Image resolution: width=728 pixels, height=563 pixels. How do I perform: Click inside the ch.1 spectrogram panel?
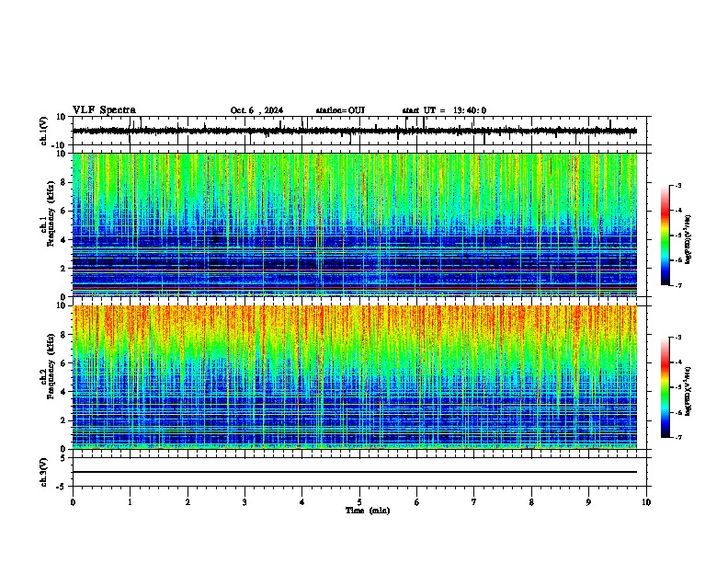[x=355, y=224]
